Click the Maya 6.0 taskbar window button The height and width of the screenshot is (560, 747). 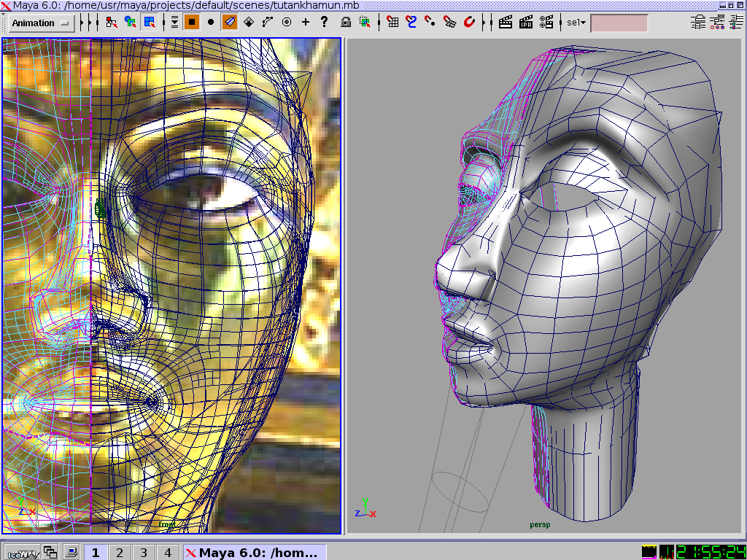pos(255,553)
